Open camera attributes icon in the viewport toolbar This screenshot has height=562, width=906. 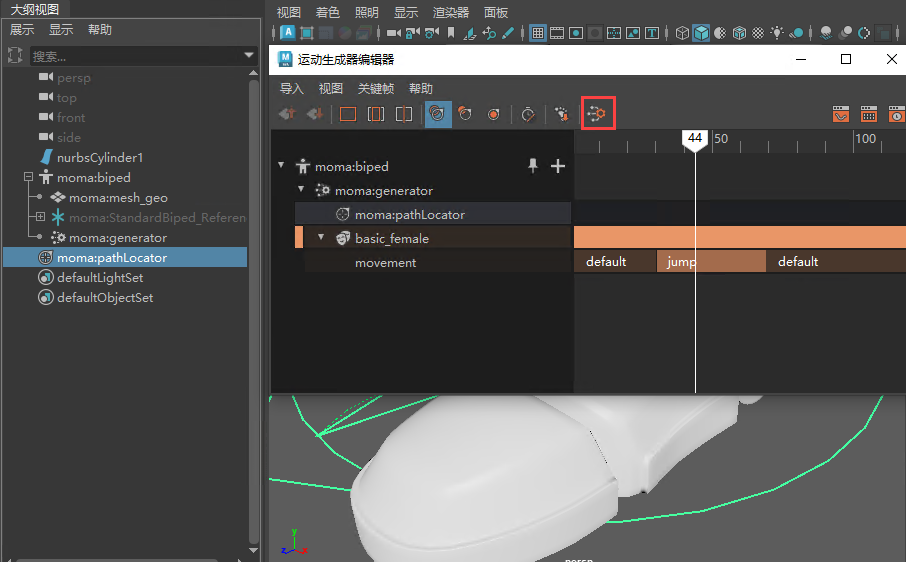[x=432, y=33]
